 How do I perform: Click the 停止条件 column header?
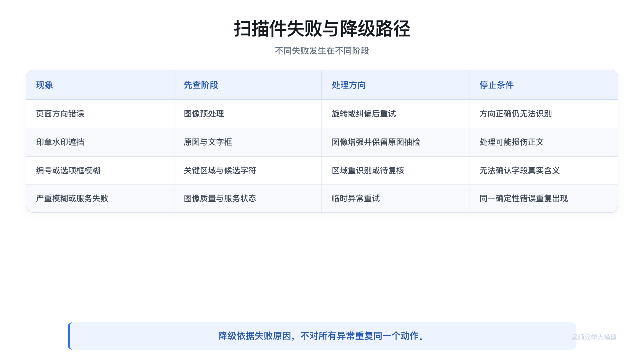[x=544, y=85]
